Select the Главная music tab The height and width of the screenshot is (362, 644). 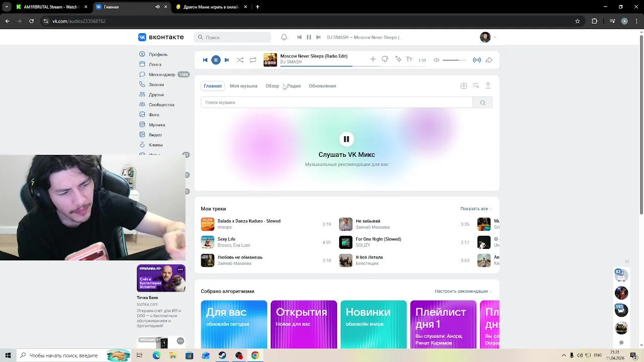tap(213, 86)
